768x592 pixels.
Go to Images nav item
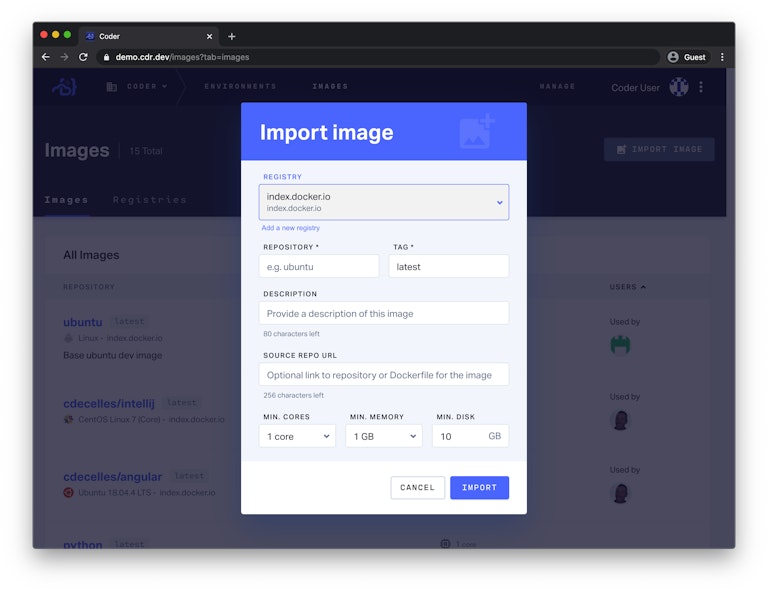click(330, 86)
